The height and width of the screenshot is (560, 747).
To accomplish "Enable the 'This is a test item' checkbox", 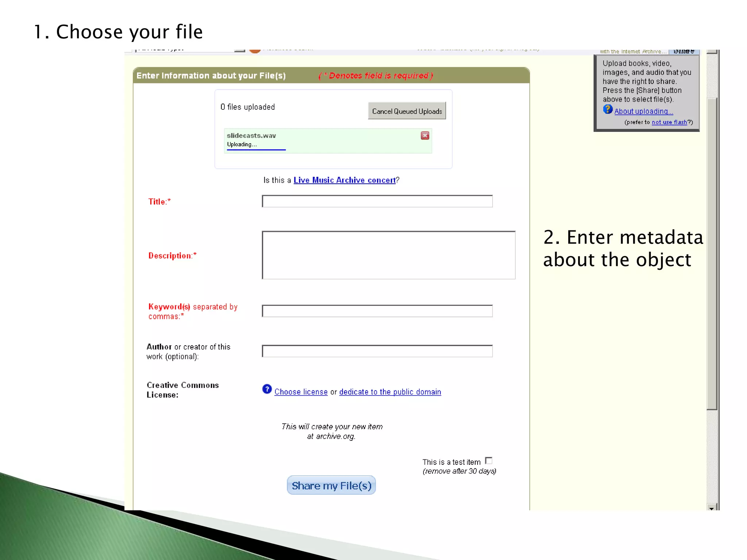I will pyautogui.click(x=489, y=461).
